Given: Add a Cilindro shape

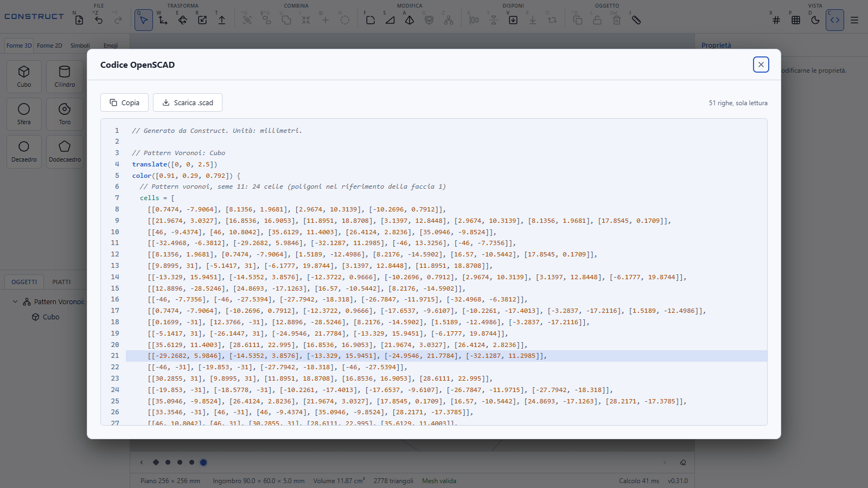Looking at the screenshot, I should coord(65,76).
